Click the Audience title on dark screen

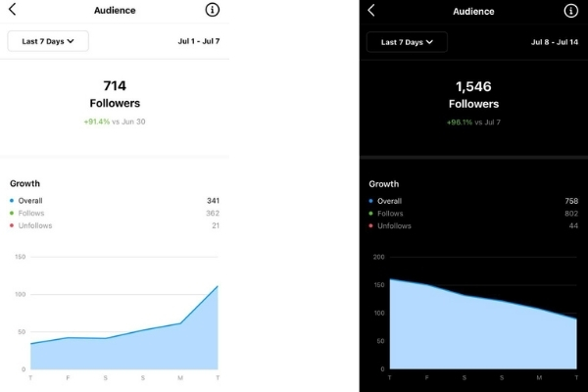[x=473, y=11]
